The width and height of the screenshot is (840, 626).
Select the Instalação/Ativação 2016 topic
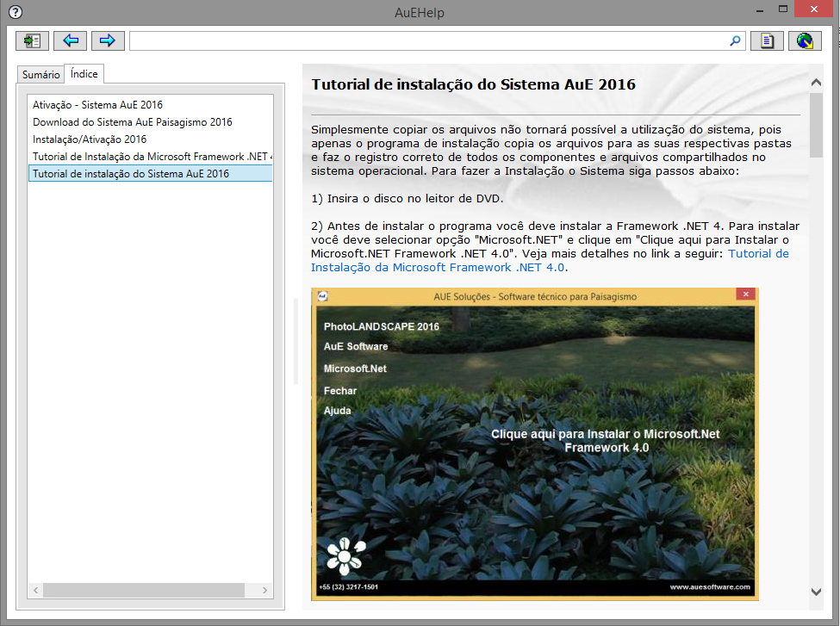tap(90, 139)
